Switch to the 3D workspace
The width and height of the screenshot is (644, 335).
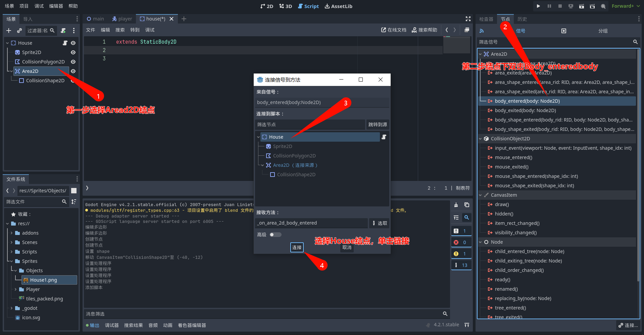286,6
